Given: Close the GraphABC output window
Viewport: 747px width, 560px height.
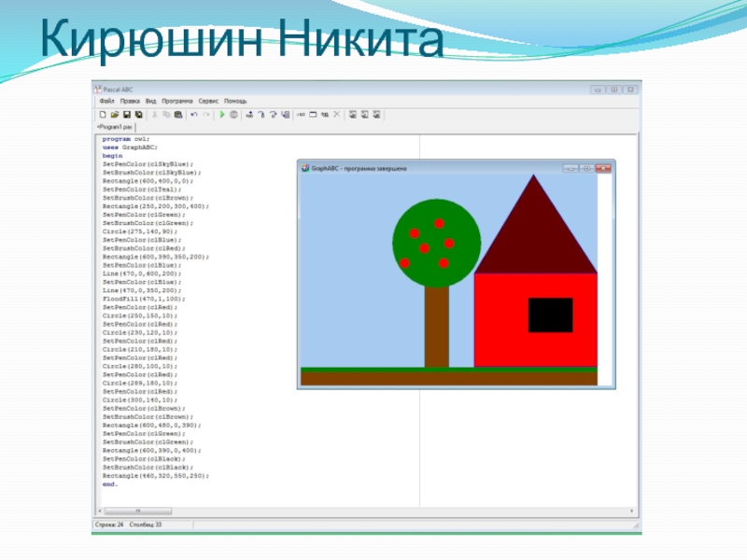Looking at the screenshot, I should point(603,168).
